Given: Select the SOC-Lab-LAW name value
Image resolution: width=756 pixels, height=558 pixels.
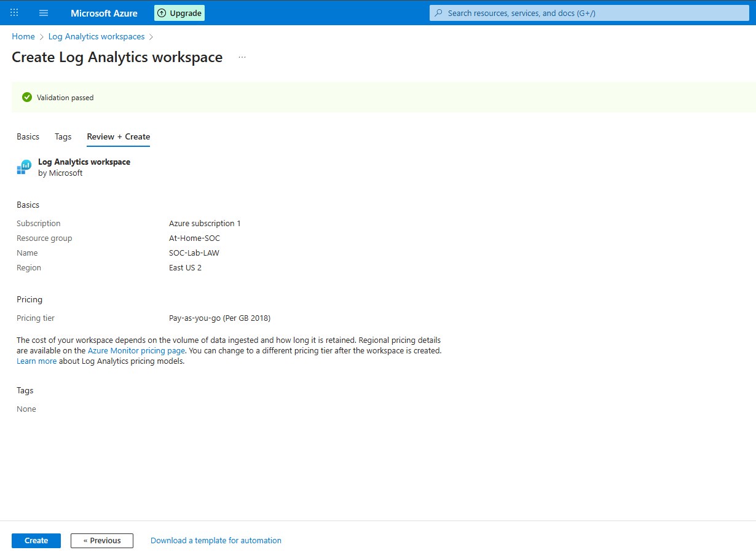Looking at the screenshot, I should click(194, 253).
